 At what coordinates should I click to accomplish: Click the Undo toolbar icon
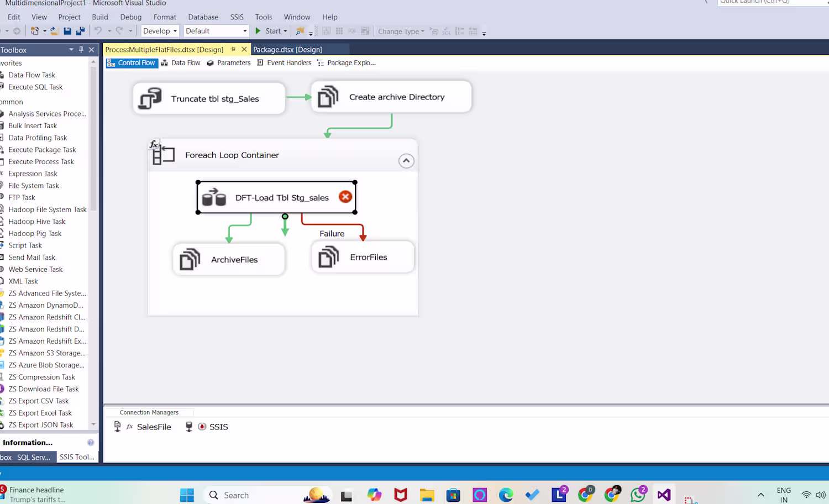[x=98, y=31]
